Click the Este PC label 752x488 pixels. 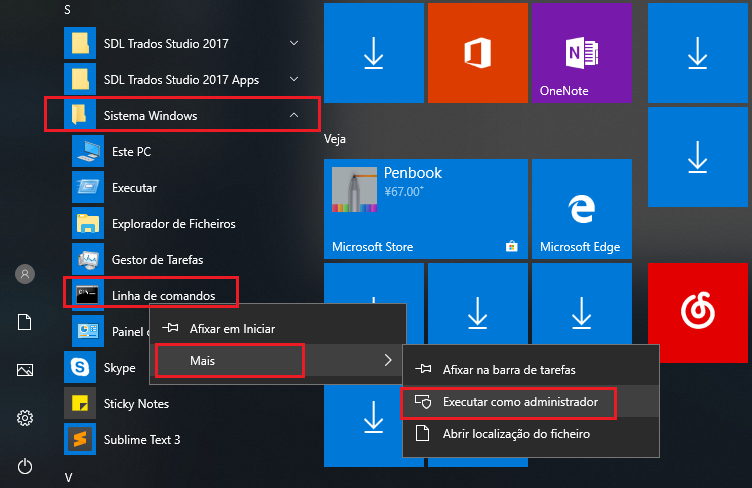(x=131, y=151)
